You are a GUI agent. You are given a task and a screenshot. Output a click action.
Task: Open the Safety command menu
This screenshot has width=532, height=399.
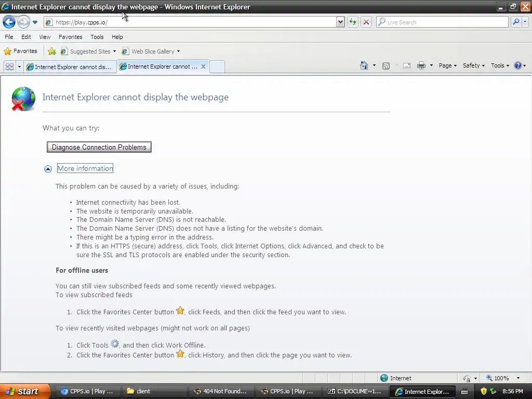[x=474, y=65]
